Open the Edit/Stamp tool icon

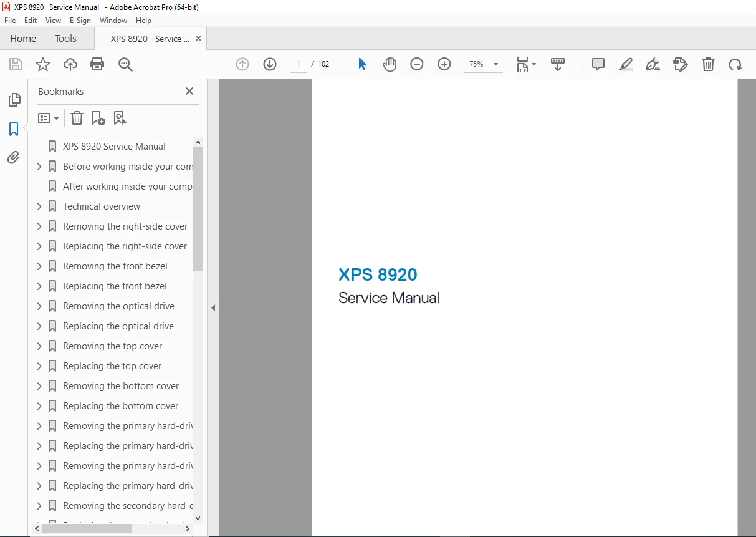pyautogui.click(x=681, y=64)
